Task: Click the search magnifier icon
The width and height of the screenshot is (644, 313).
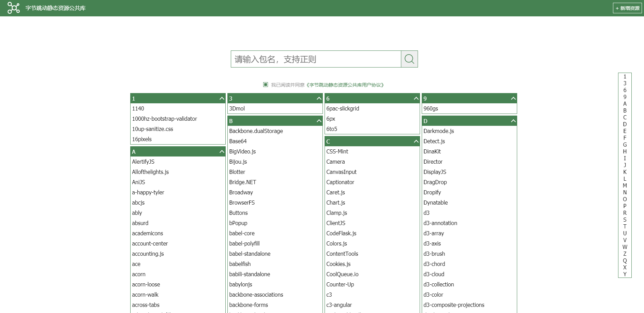Action: [x=409, y=59]
